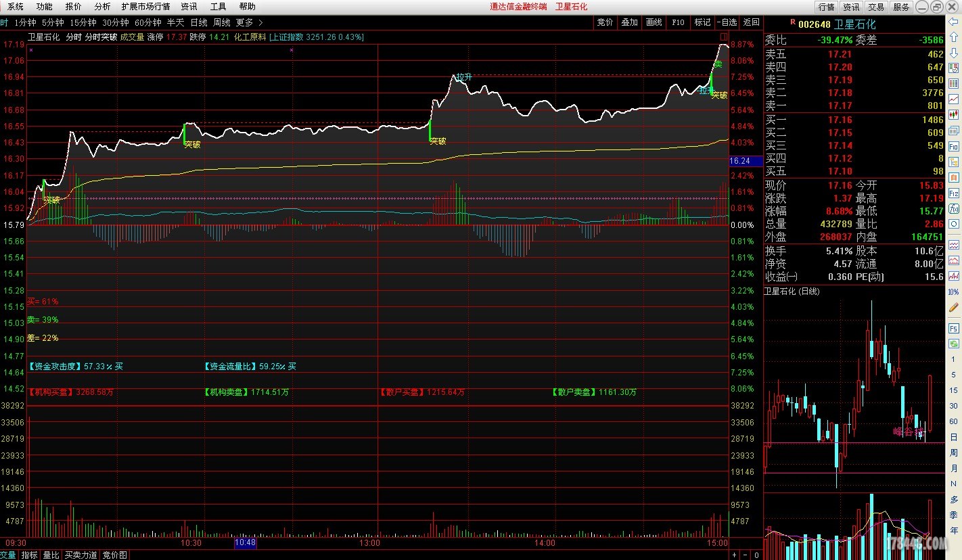
Task: Click the 卫星石化 stock name in quote panel
Action: tap(855, 24)
